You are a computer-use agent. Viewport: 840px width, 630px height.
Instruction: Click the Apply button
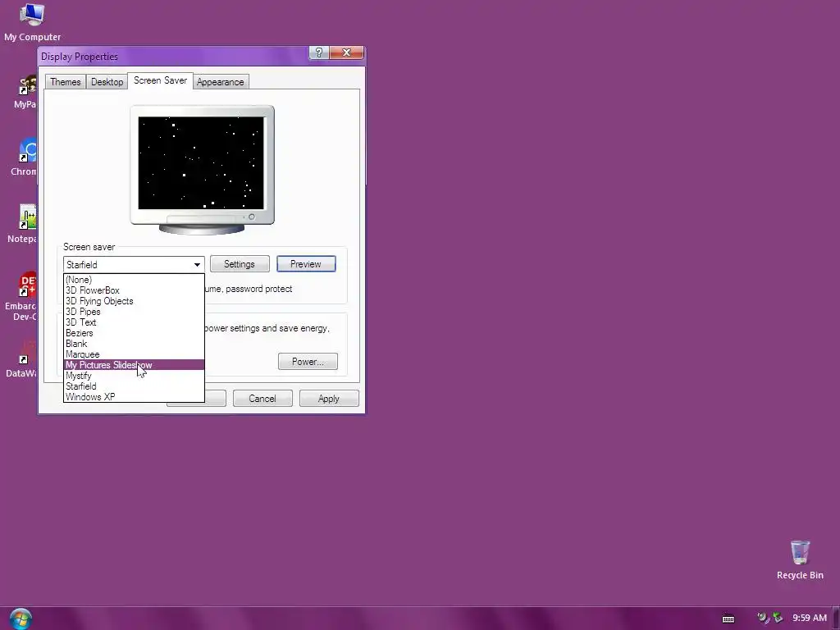click(329, 399)
